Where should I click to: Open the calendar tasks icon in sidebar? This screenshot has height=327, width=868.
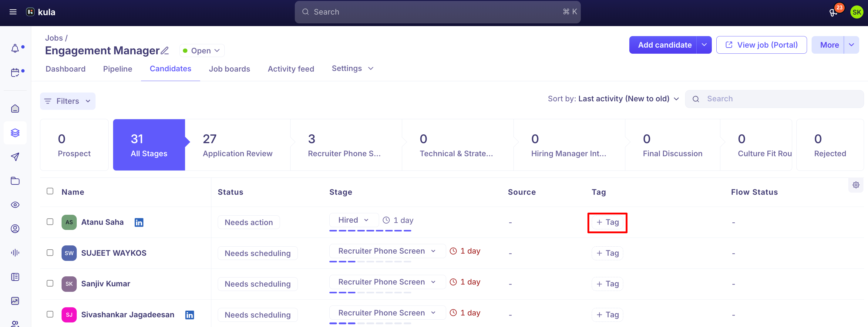click(x=15, y=72)
